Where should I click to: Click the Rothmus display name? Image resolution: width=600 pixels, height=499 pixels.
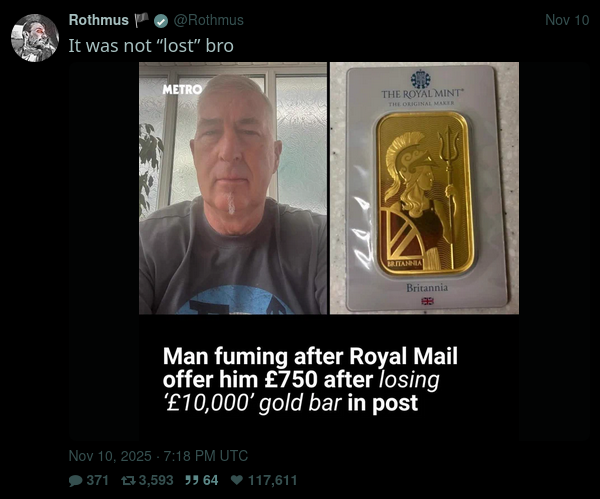(98, 20)
